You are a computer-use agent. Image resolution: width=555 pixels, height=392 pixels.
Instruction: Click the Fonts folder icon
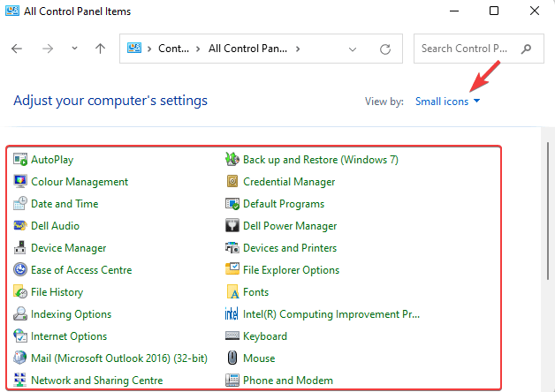click(x=232, y=292)
